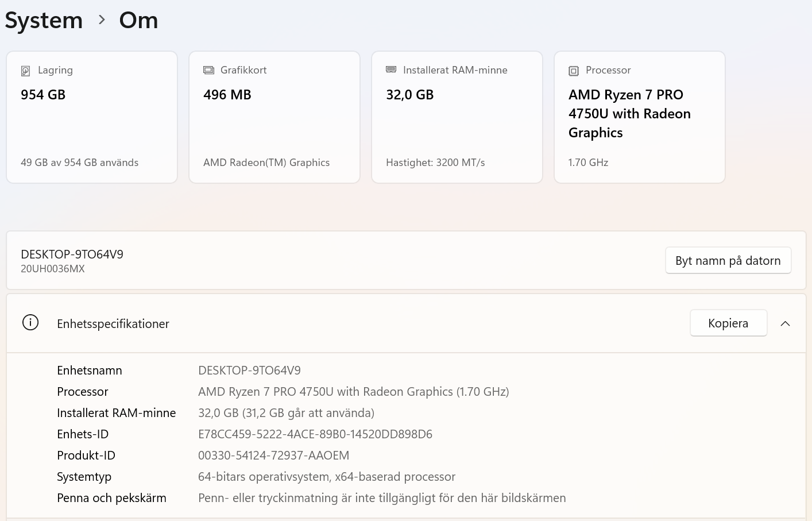Click the Om breadcrumb title
This screenshot has width=812, height=521.
(x=138, y=20)
